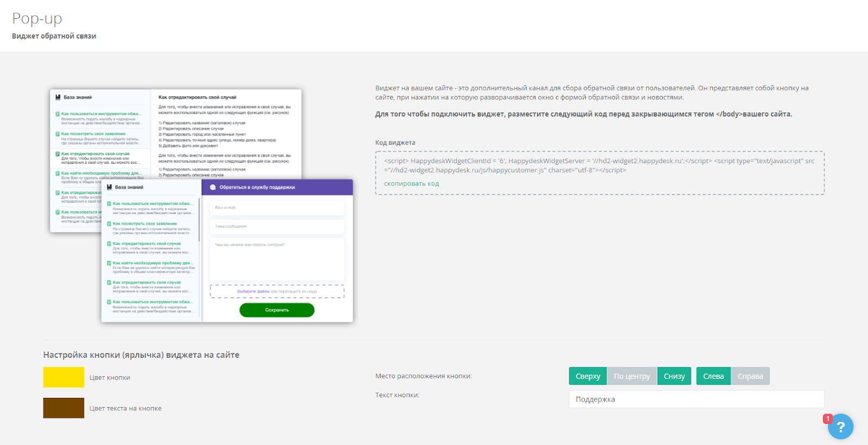Click the Виджет обратной связи subtitle
Screen dimensions: 868x445
(54, 36)
